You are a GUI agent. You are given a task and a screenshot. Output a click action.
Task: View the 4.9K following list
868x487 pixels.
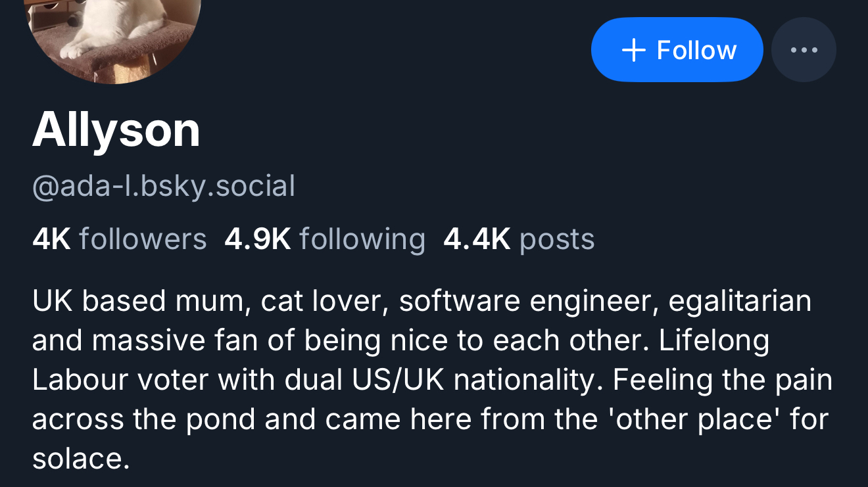coord(325,239)
